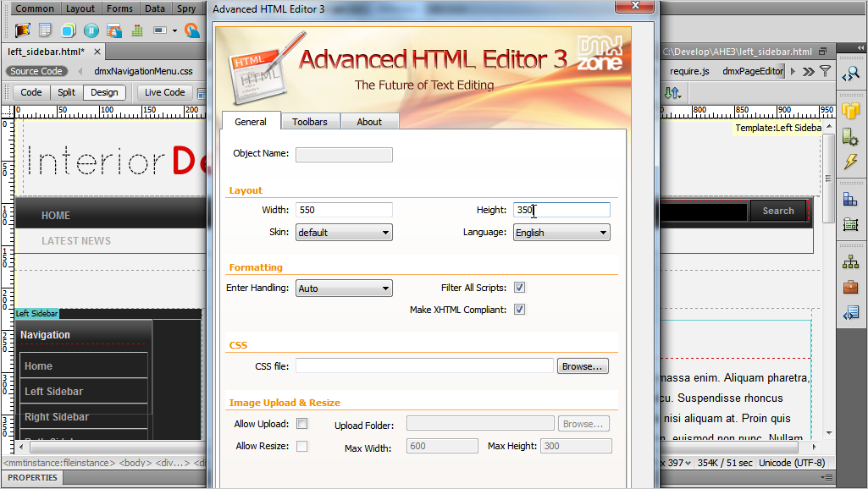Click the teal pause circle icon
Viewport: 868px width, 489px height.
[x=91, y=30]
